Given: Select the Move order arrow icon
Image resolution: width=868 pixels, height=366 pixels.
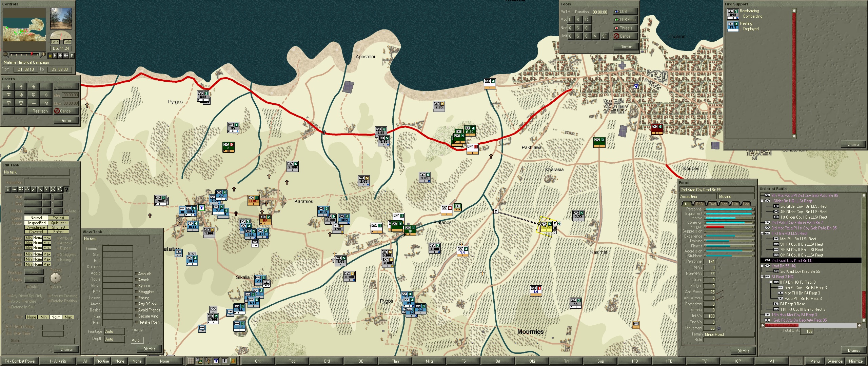Looking at the screenshot, I should tap(9, 87).
